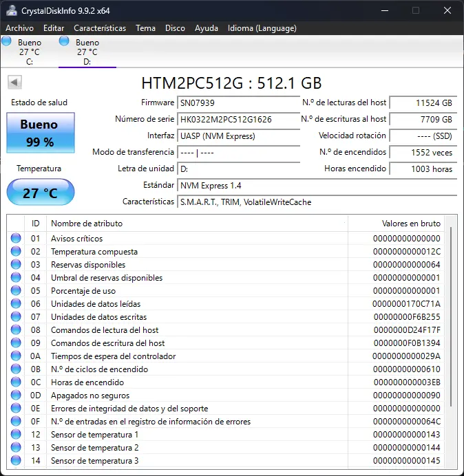The height and width of the screenshot is (476, 464).
Task: Click status icon for Porcentaje de uso row
Action: pyautogui.click(x=16, y=290)
